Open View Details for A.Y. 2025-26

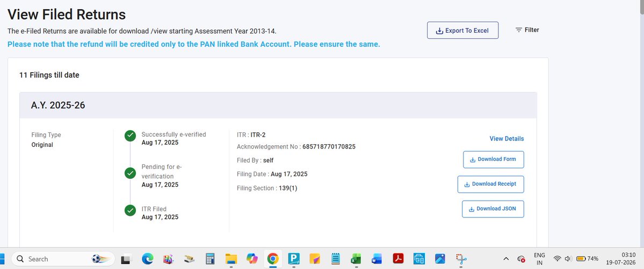pyautogui.click(x=506, y=139)
